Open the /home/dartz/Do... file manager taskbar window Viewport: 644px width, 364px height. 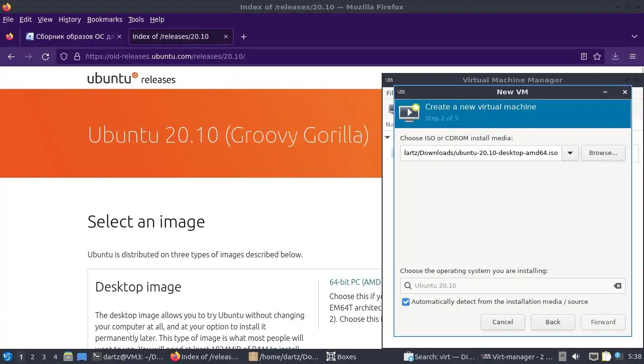click(x=285, y=356)
